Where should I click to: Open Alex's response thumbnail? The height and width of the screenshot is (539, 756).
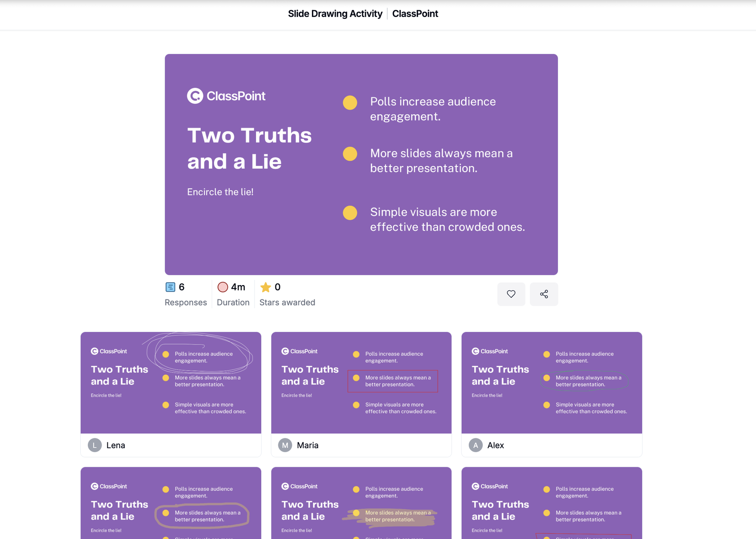click(551, 383)
